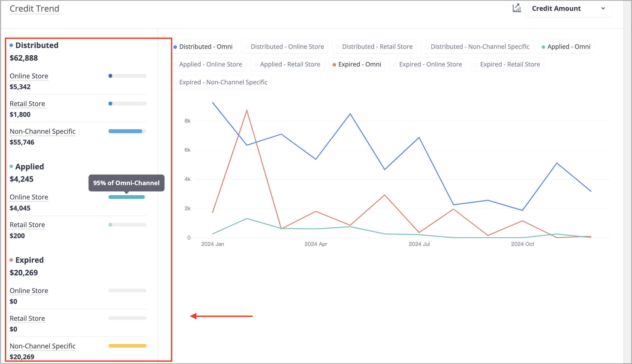Show the Distributed - Retail Store series
Viewport: 632px width, 364px height.
point(374,47)
